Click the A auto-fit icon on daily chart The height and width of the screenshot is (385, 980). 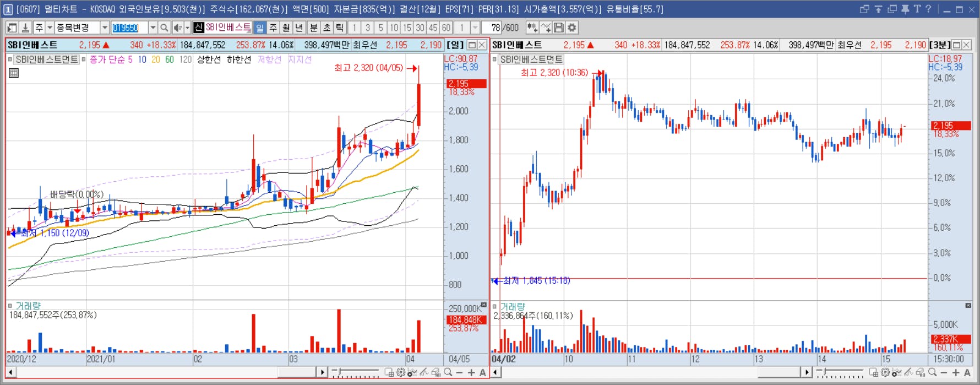[x=483, y=373]
